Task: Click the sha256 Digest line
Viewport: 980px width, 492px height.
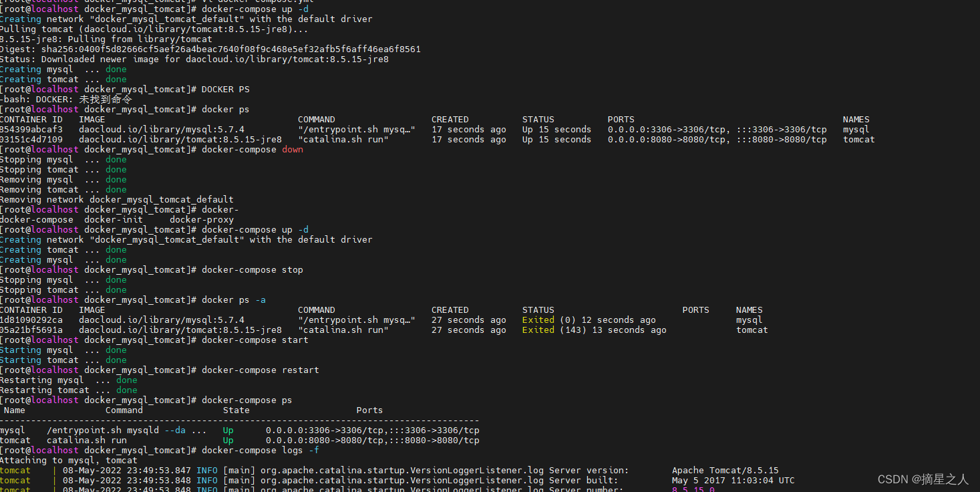Action: [210, 49]
